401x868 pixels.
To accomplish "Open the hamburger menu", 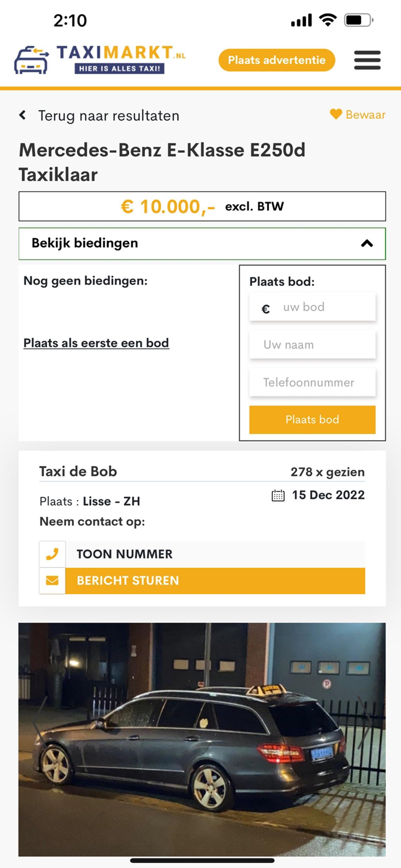I will tap(367, 60).
